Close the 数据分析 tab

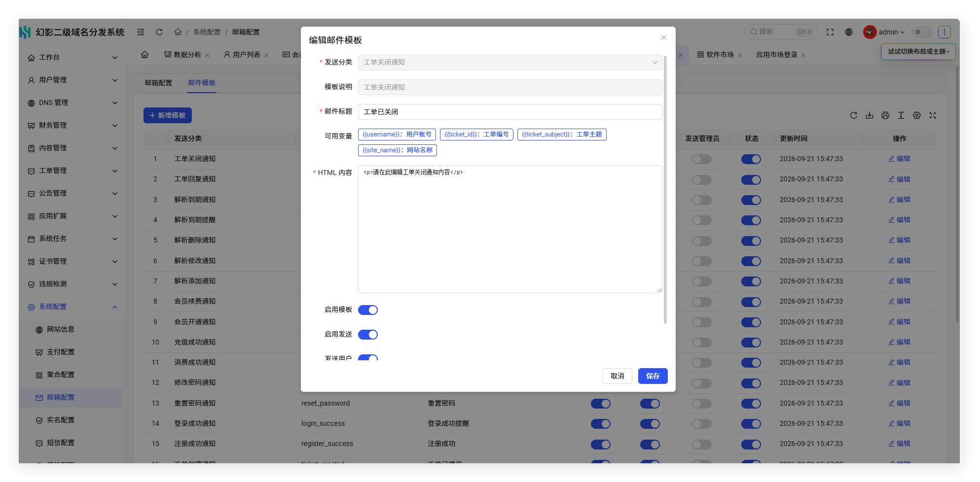(x=207, y=55)
